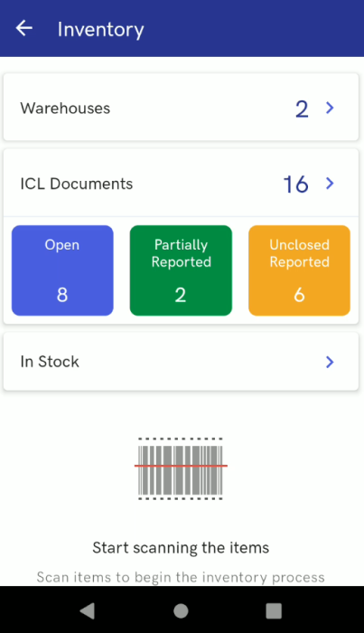Open the blue Open documents tile
The width and height of the screenshot is (364, 633).
click(62, 270)
